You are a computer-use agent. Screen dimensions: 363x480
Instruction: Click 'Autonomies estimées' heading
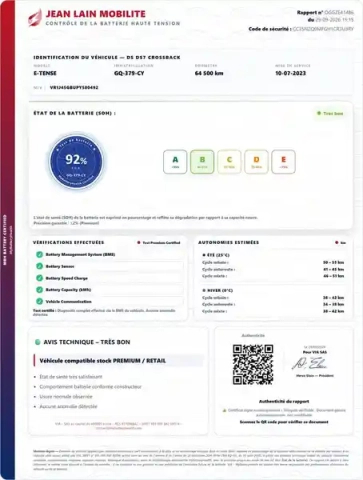tap(229, 242)
